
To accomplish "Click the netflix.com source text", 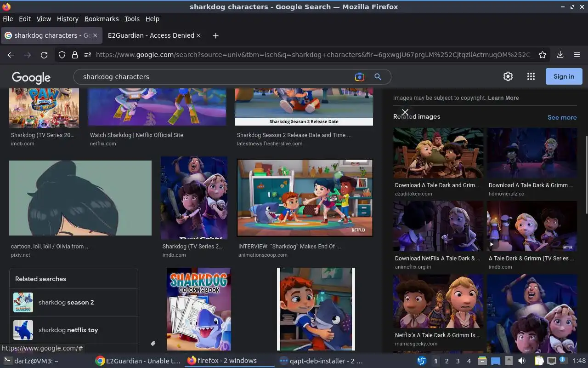I will click(x=103, y=144).
